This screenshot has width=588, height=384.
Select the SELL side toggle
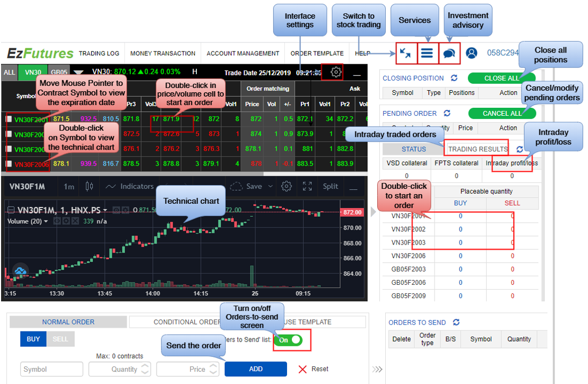[x=61, y=339]
